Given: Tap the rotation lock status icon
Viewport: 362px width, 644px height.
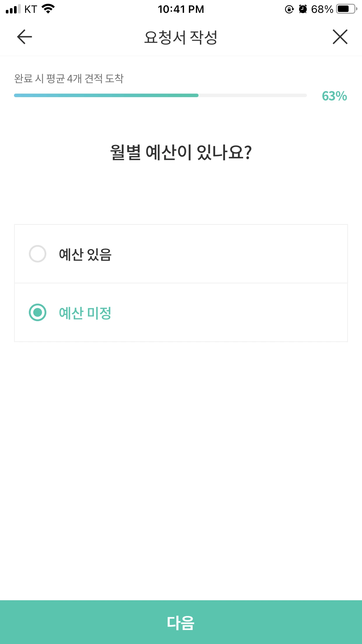Looking at the screenshot, I should click(289, 9).
